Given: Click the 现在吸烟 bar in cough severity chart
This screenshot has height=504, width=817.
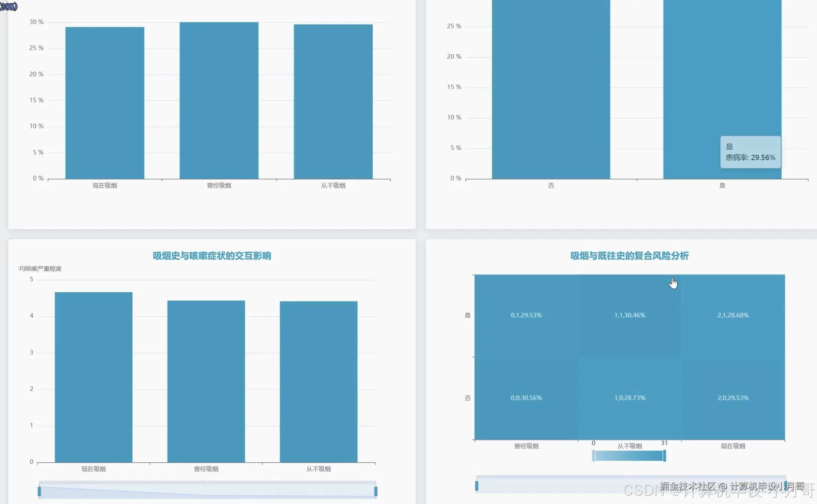Looking at the screenshot, I should tap(93, 377).
